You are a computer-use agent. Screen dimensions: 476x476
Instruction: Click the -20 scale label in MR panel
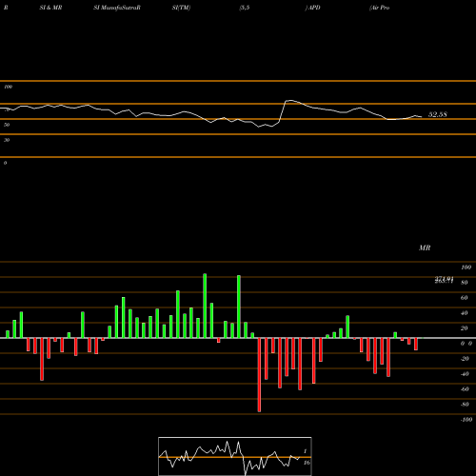[x=465, y=359]
